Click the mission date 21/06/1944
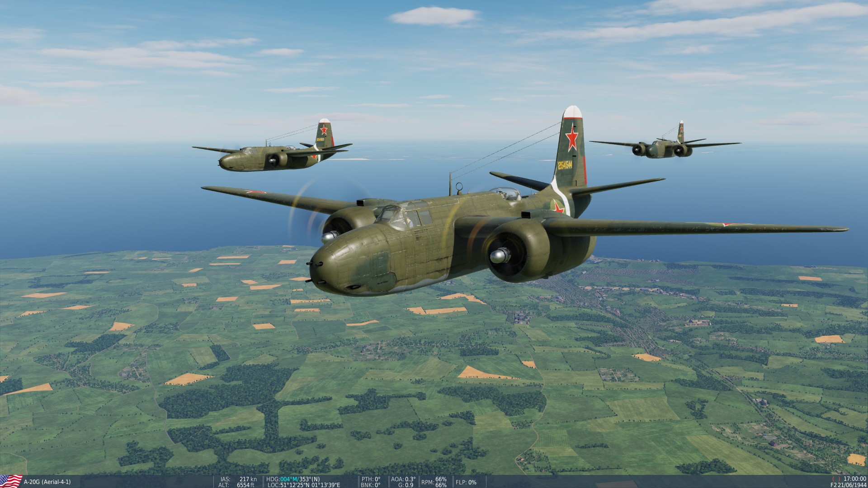The width and height of the screenshot is (868, 488). [852, 484]
